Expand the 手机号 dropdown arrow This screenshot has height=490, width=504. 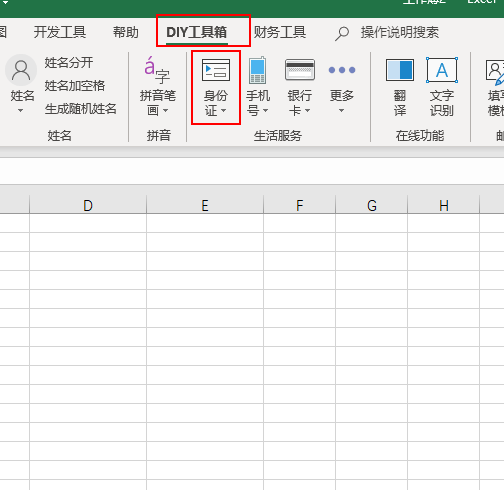pos(266,110)
